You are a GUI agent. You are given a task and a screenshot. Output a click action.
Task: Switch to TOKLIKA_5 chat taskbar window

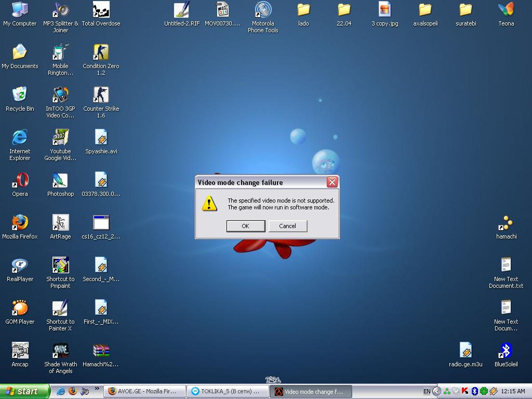[228, 391]
